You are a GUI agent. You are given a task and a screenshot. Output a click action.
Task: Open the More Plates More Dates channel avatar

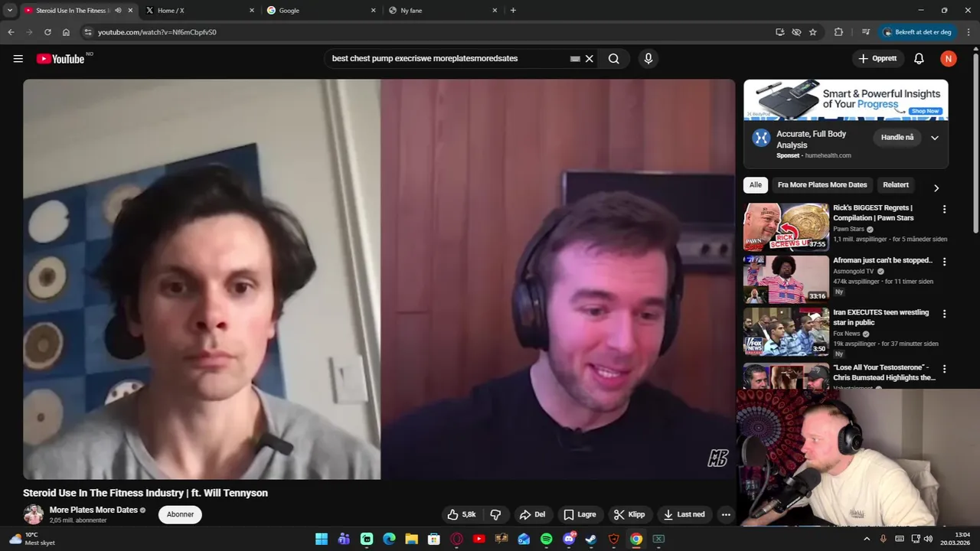point(33,514)
